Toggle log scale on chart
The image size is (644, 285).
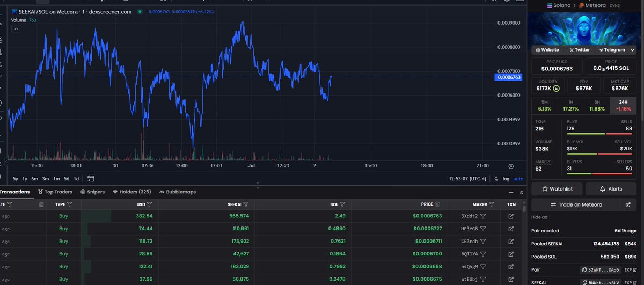pos(506,179)
